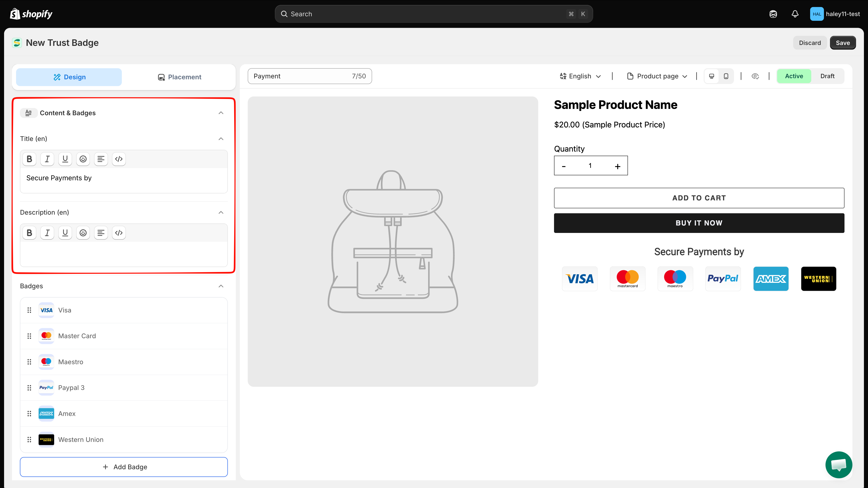Open emoji picker in Title editor
The image size is (868, 488).
[83, 159]
